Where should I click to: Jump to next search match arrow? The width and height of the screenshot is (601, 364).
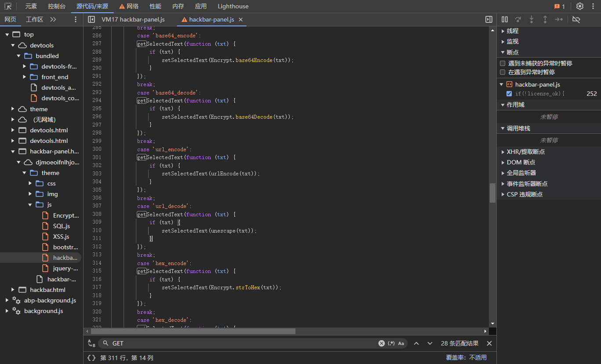(x=430, y=343)
